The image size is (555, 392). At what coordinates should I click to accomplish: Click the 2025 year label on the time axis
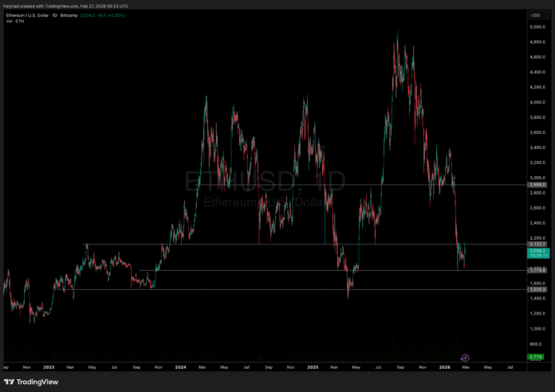pyautogui.click(x=313, y=367)
